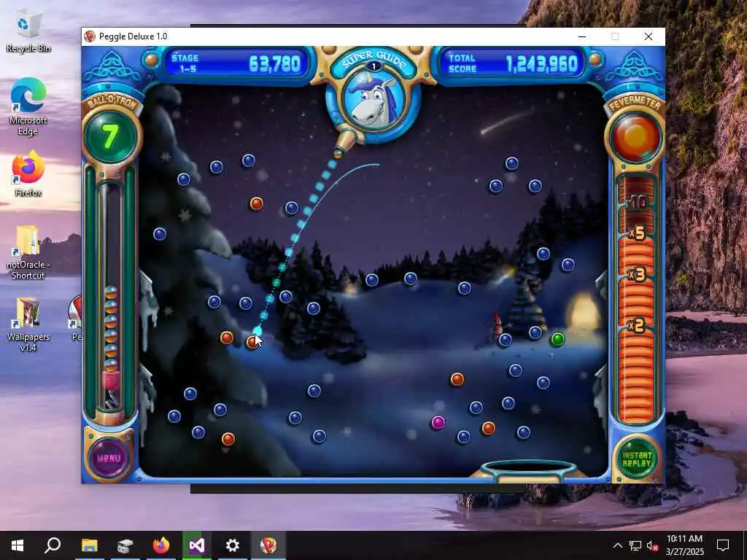The height and width of the screenshot is (560, 747).
Task: Open the notOracle - Shortcut folder icon
Action: (28, 252)
